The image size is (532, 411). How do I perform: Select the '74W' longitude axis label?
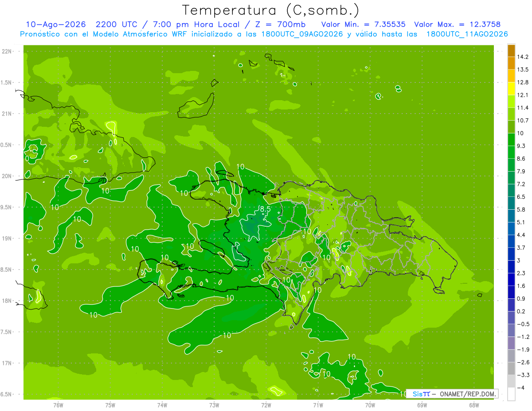(162, 405)
